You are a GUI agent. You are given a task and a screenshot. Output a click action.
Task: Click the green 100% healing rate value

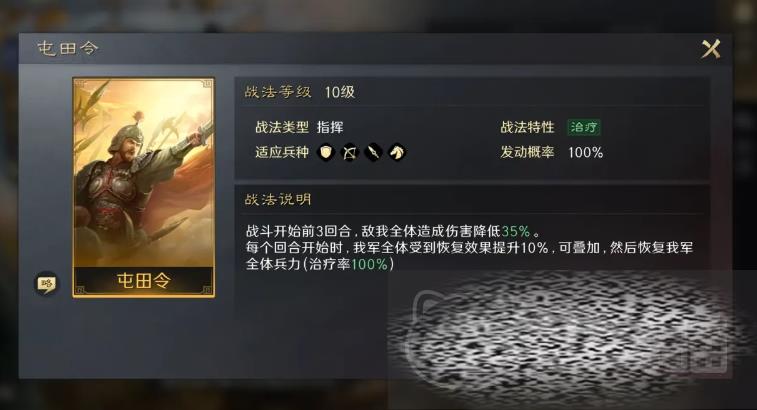pos(369,264)
